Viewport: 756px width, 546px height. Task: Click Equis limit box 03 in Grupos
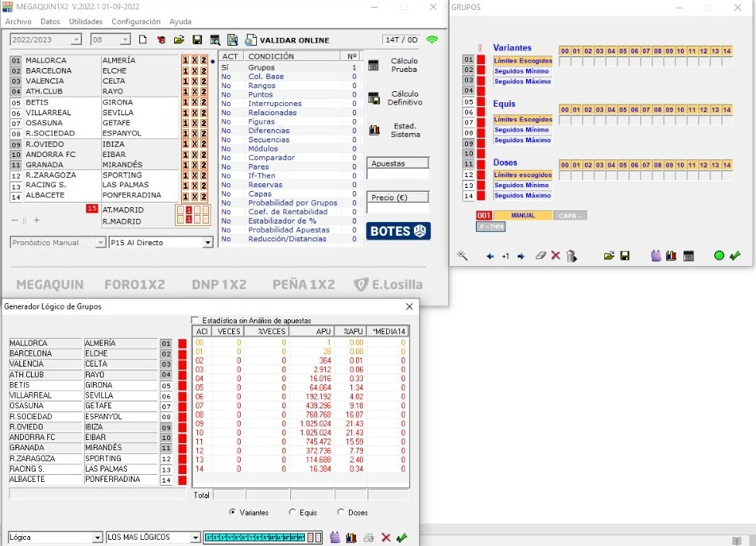(600, 120)
